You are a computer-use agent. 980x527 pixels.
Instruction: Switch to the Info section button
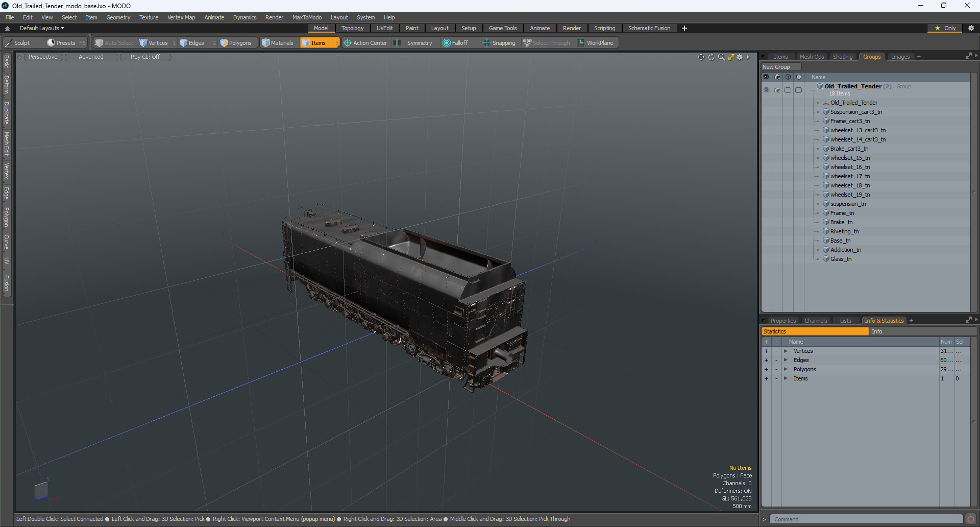pyautogui.click(x=923, y=331)
